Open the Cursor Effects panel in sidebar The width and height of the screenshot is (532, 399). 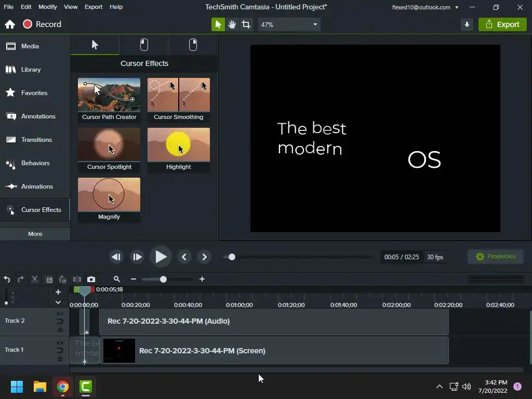pos(35,210)
